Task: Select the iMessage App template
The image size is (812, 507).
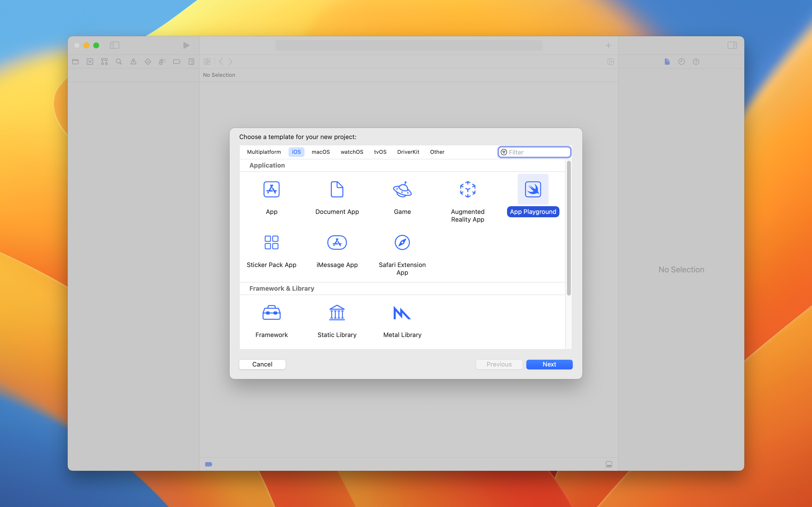Action: [x=337, y=242]
